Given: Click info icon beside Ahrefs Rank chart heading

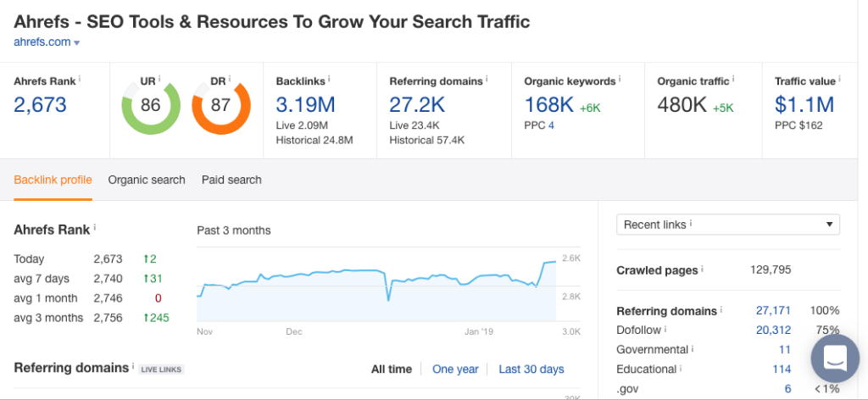Looking at the screenshot, I should [x=94, y=227].
